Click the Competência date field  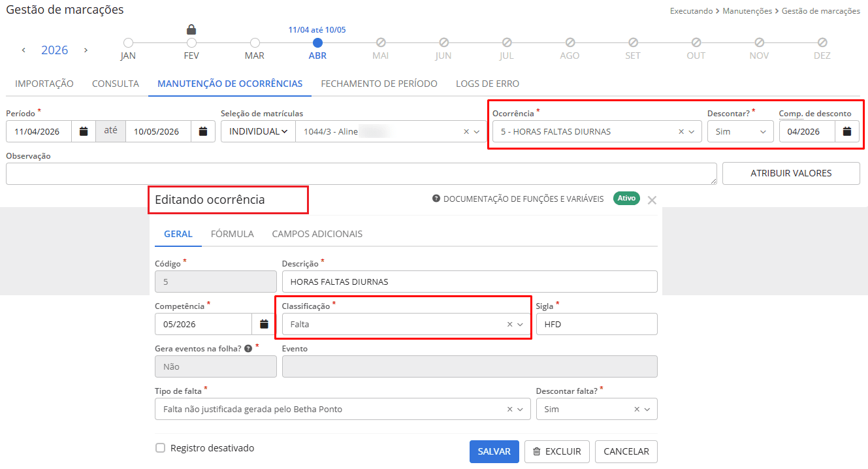[204, 324]
